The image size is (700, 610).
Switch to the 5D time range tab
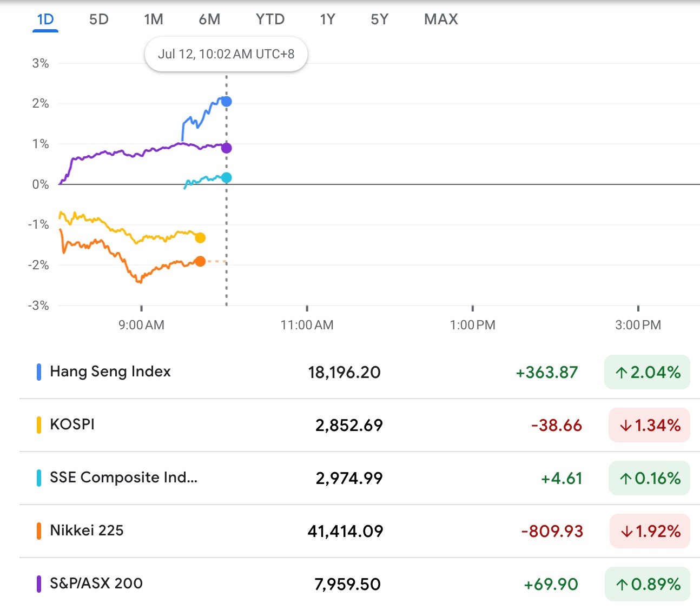click(x=99, y=19)
